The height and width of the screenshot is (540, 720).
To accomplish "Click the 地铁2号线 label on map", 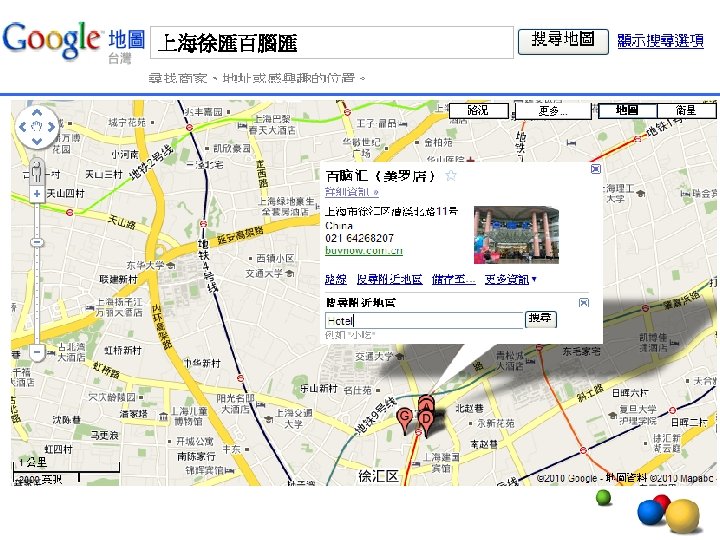I will coord(151,161).
